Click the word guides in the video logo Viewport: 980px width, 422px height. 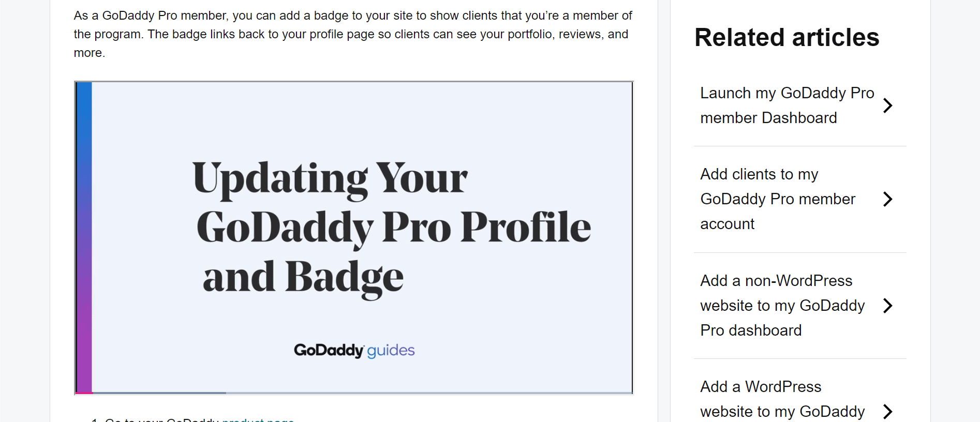pyautogui.click(x=391, y=351)
